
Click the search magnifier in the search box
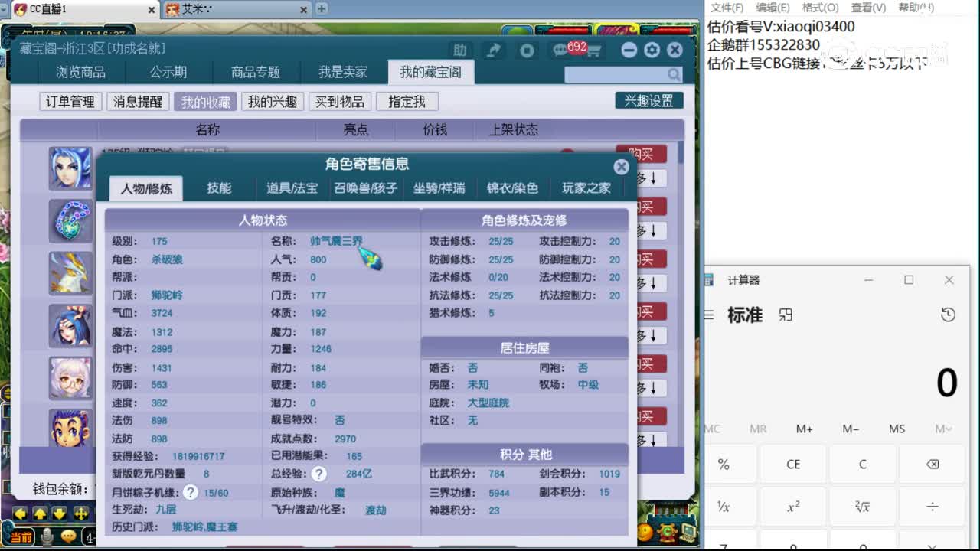pos(672,74)
